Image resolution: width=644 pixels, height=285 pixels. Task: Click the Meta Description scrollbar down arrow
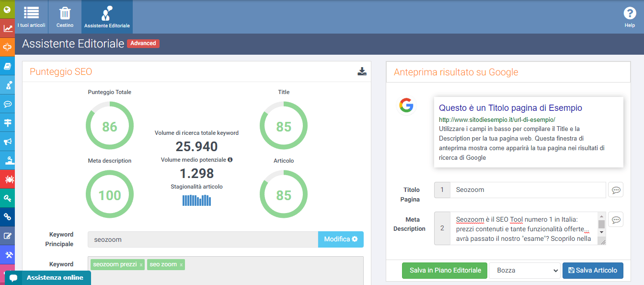(x=601, y=232)
